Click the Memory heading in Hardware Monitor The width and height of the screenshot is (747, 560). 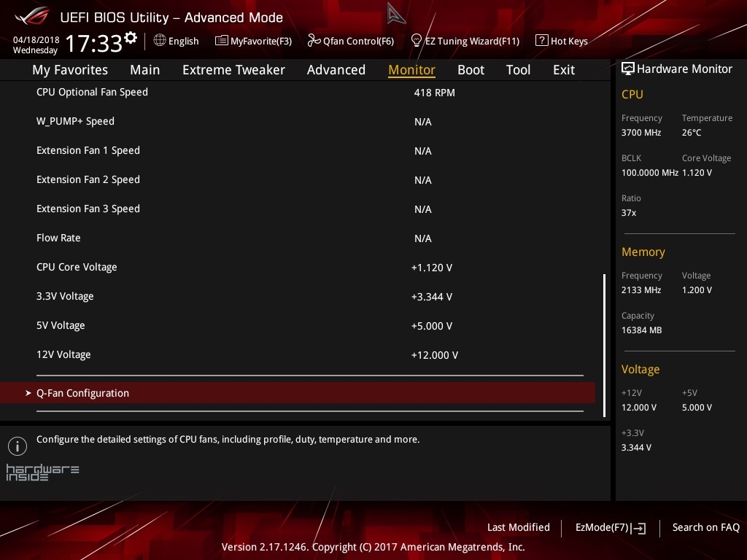(643, 252)
